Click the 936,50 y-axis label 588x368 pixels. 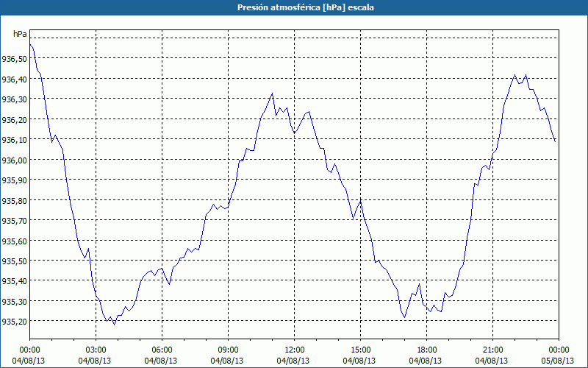coord(14,59)
